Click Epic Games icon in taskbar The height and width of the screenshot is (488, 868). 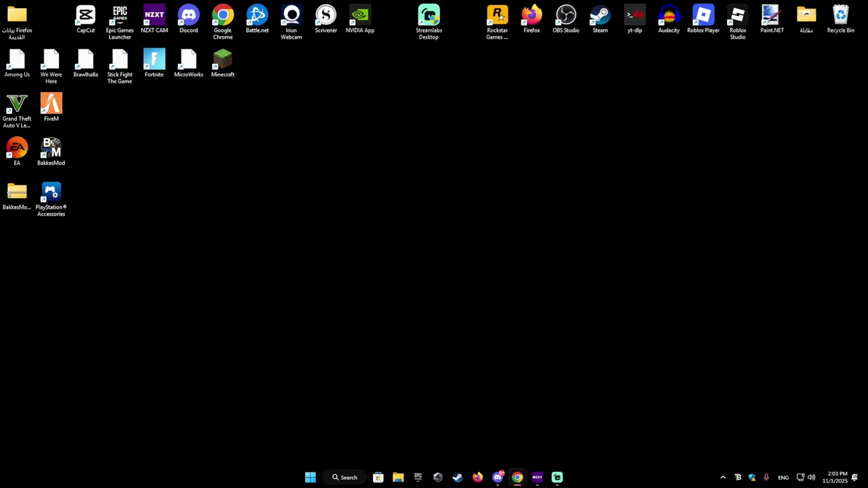pyautogui.click(x=418, y=477)
